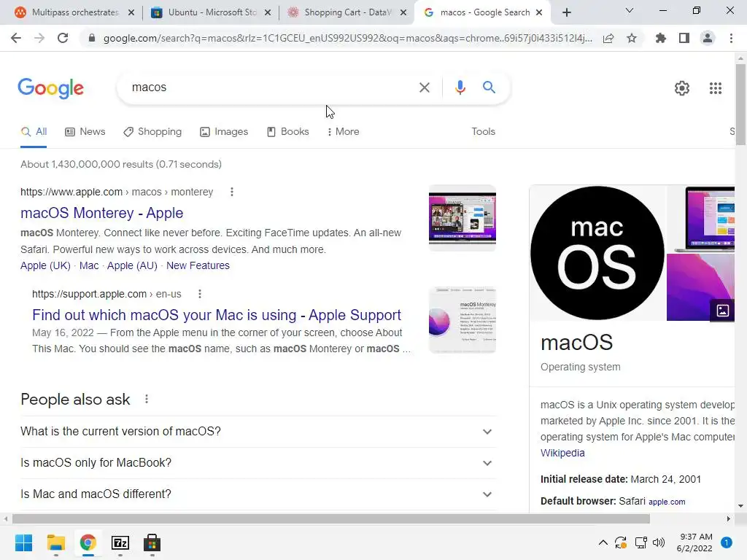Open the Chrome extensions puzzle icon

(660, 38)
